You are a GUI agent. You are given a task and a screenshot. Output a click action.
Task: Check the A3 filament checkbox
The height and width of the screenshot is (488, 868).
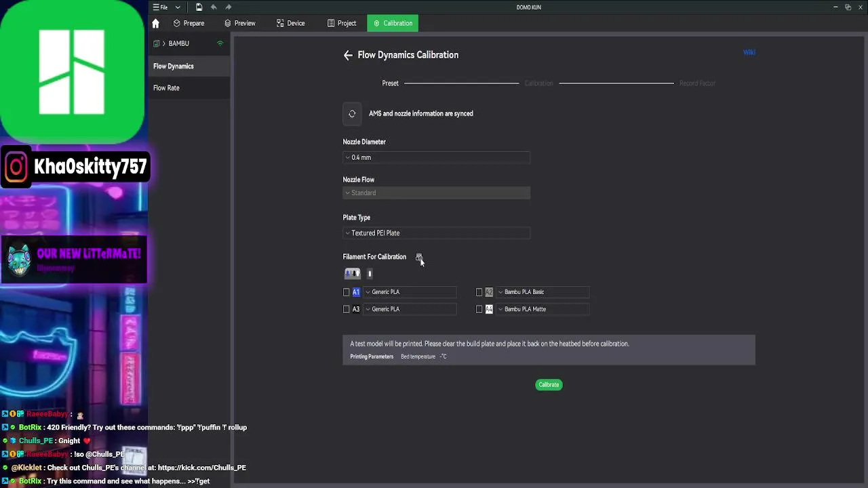coord(347,309)
